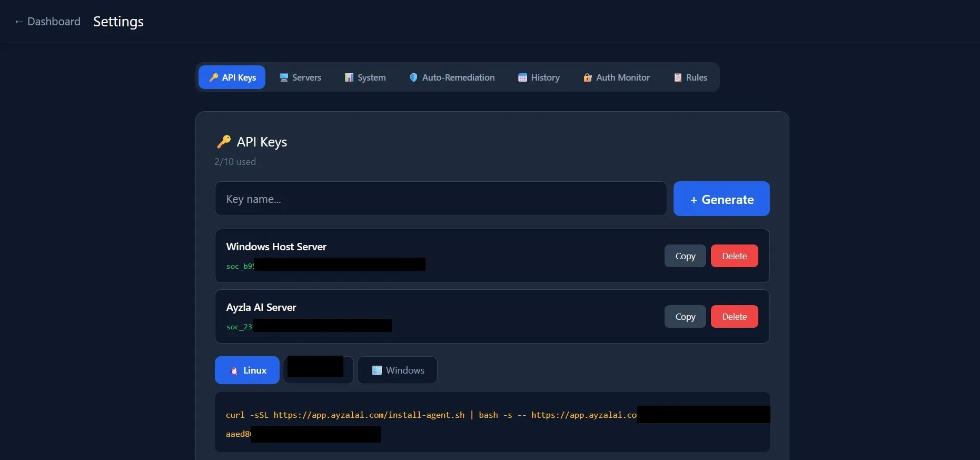Click the Key name input field
Screen dimensions: 980x460
pos(441,199)
